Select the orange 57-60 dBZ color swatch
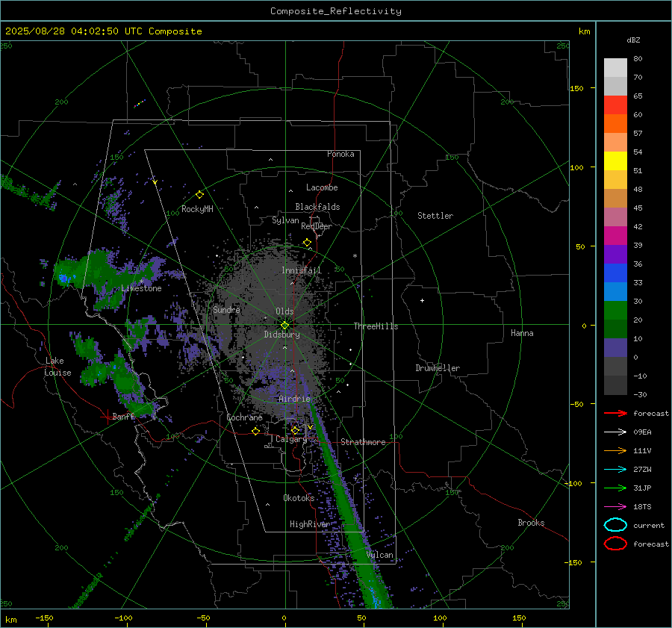 tap(615, 123)
